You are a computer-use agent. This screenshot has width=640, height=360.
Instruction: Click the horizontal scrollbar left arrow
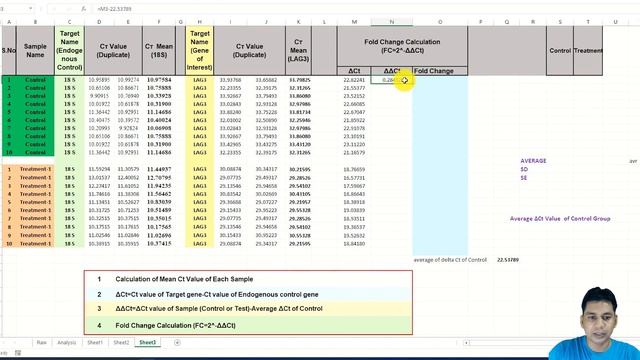[466, 343]
